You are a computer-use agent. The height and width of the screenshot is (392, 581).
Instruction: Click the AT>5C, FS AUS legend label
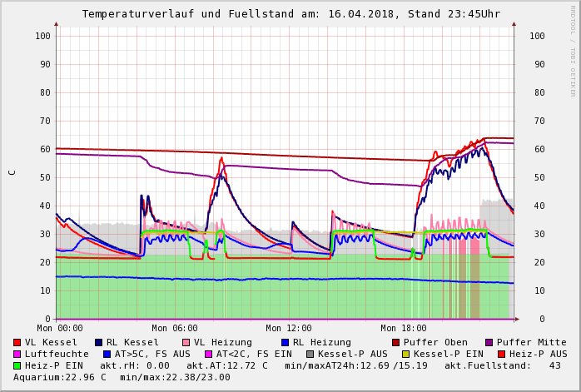pyautogui.click(x=152, y=355)
